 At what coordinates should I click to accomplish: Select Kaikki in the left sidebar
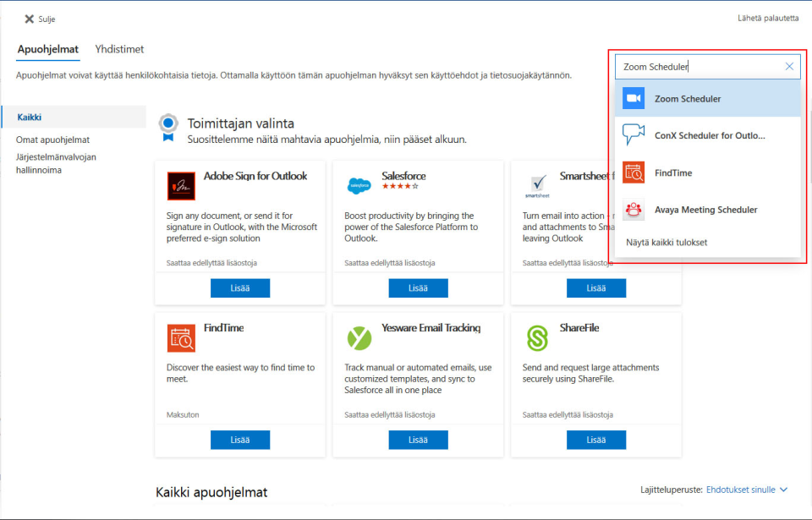[x=74, y=117]
